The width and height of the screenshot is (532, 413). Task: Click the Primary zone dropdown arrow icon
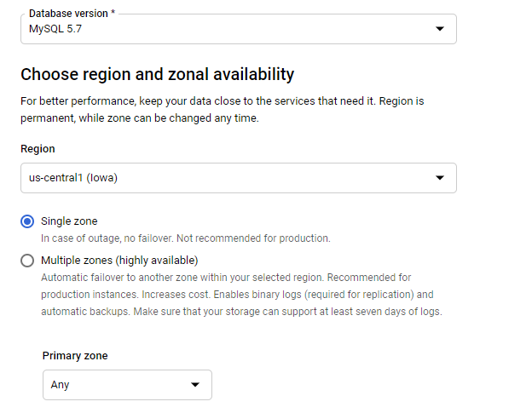point(195,385)
